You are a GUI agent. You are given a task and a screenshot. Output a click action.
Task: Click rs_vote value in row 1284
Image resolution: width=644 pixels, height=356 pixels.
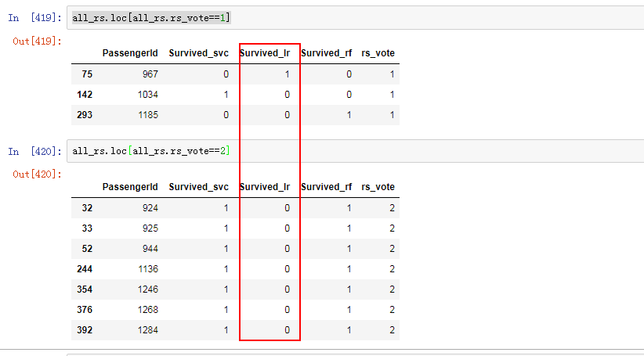click(393, 330)
